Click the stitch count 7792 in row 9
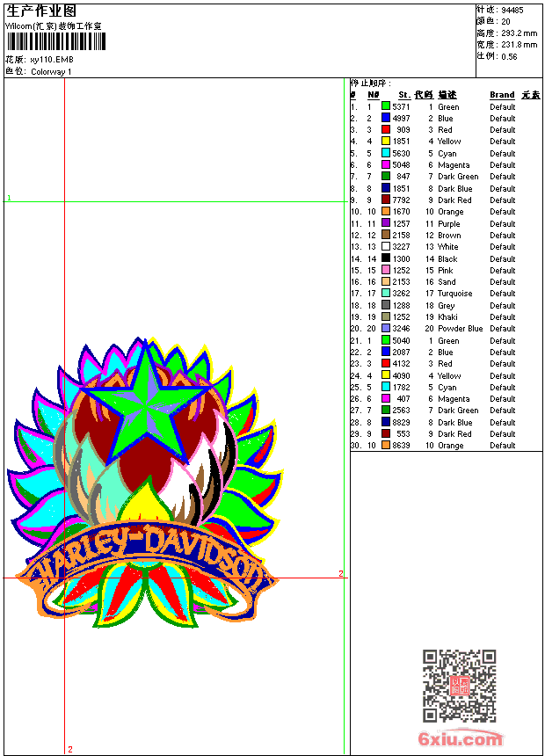This screenshot has width=545, height=756. point(401,200)
